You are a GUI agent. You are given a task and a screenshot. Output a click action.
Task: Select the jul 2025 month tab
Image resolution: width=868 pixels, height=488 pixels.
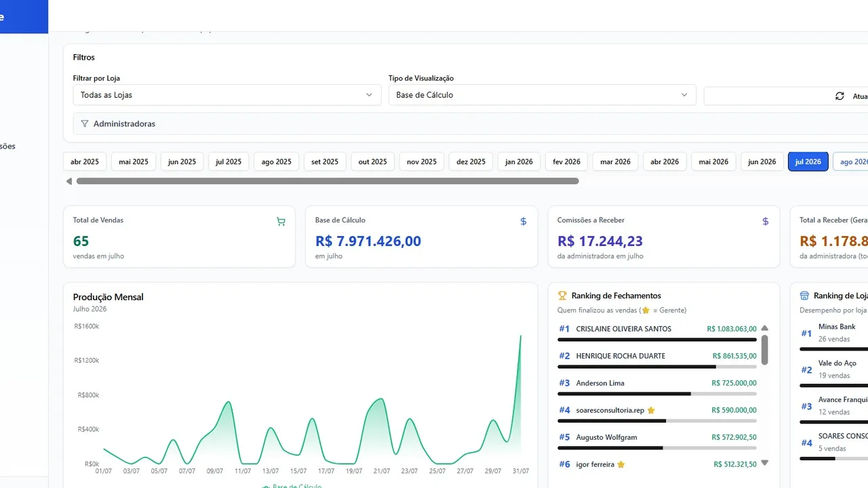pos(229,162)
